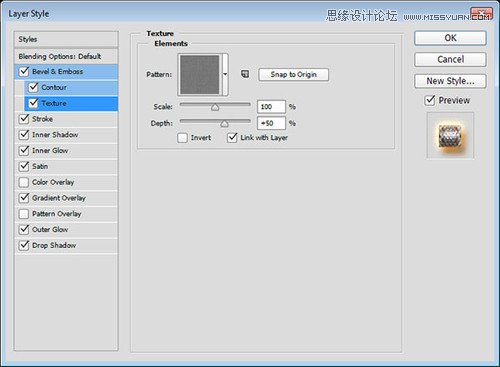Enable the Invert checkbox
Image resolution: width=500 pixels, height=367 pixels.
tap(182, 138)
